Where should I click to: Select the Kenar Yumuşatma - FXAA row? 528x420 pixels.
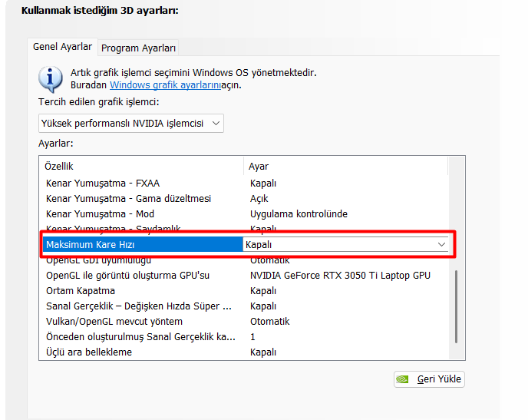point(103,184)
